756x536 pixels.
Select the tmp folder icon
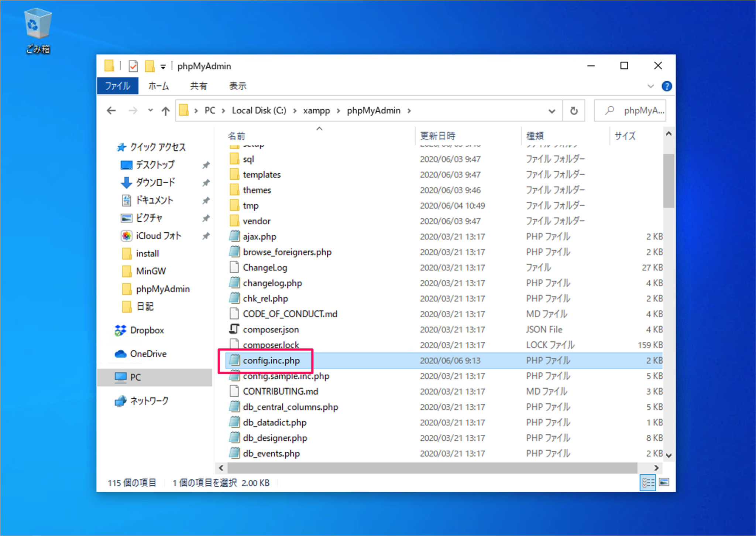point(234,205)
